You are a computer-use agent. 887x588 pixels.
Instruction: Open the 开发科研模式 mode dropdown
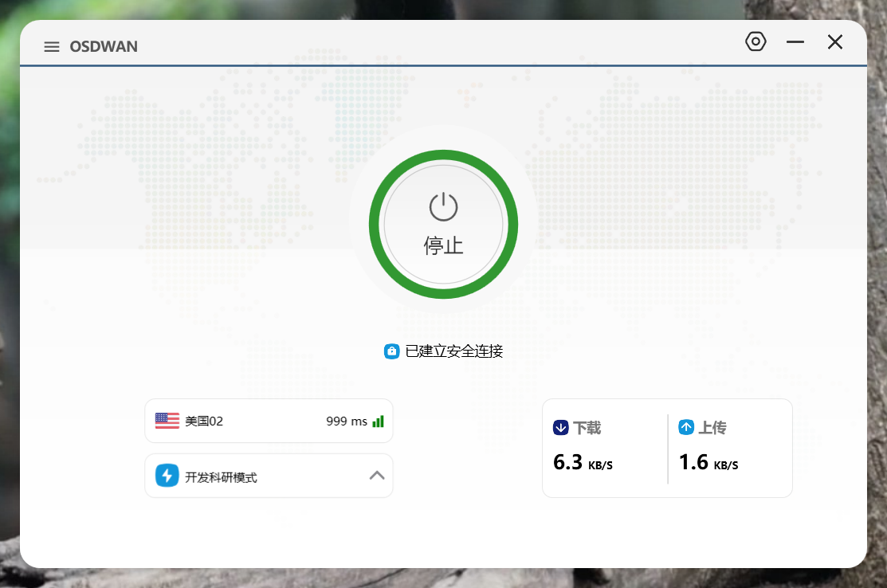(239, 476)
